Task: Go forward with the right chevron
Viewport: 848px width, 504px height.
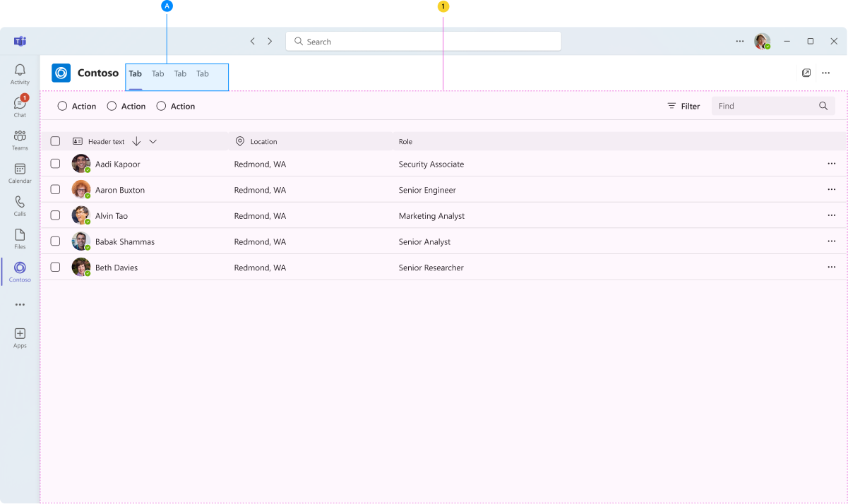Action: point(270,42)
